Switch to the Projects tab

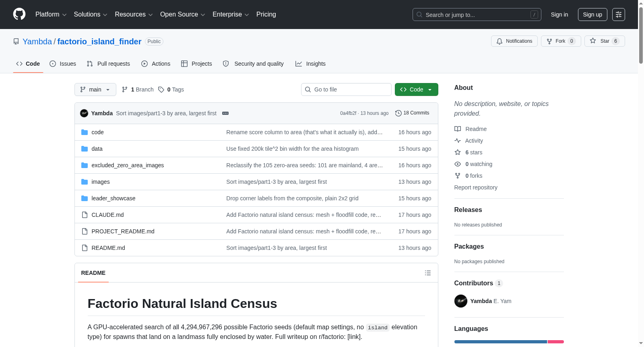196,64
